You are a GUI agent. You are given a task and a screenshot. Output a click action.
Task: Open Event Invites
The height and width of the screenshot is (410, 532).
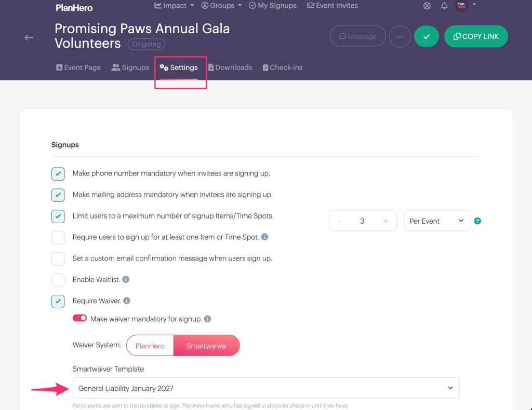pos(332,5)
